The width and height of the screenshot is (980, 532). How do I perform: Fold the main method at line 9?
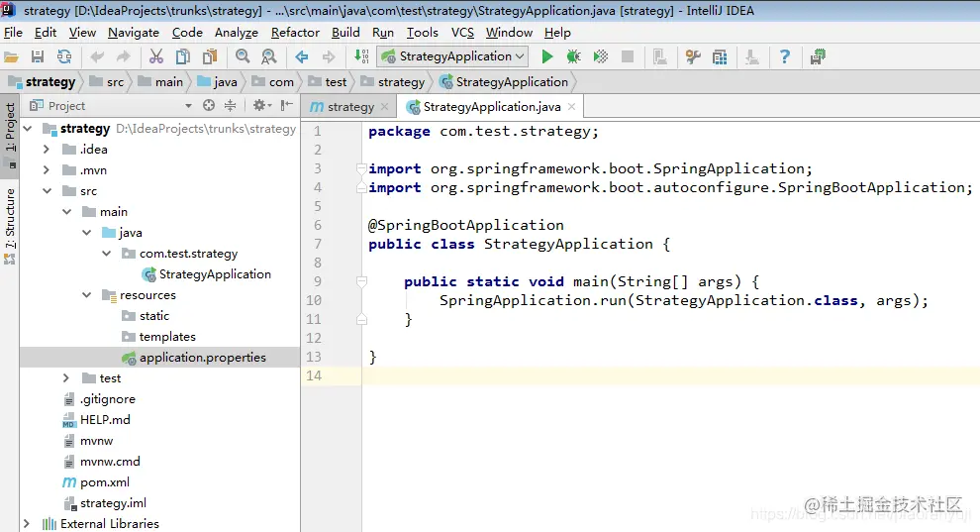[x=361, y=281]
